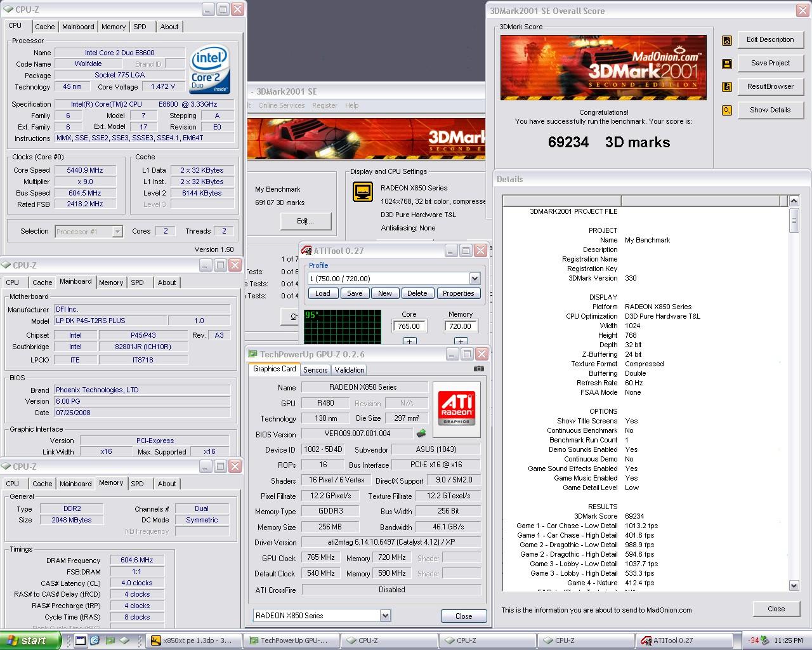Open the About tab in processor CPU-Z window
The image size is (812, 650).
pos(169,27)
